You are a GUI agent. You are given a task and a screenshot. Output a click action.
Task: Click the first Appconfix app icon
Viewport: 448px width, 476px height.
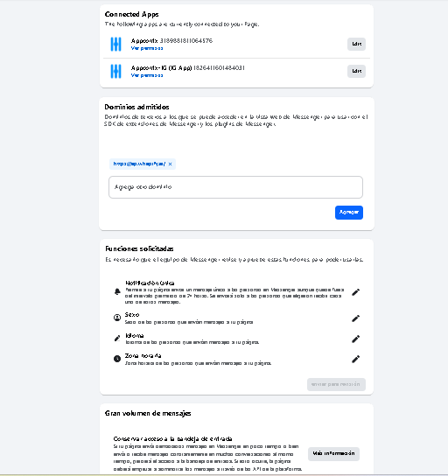coord(115,45)
